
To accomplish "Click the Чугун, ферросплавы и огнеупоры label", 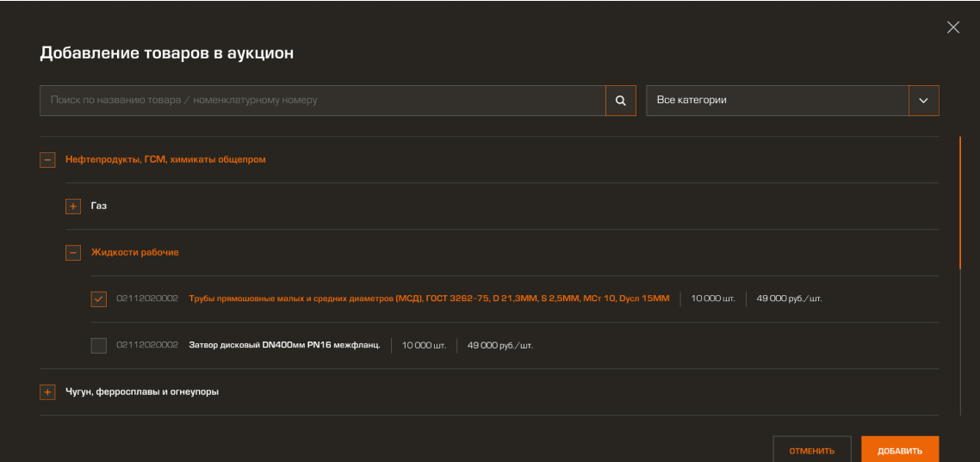I will 142,392.
